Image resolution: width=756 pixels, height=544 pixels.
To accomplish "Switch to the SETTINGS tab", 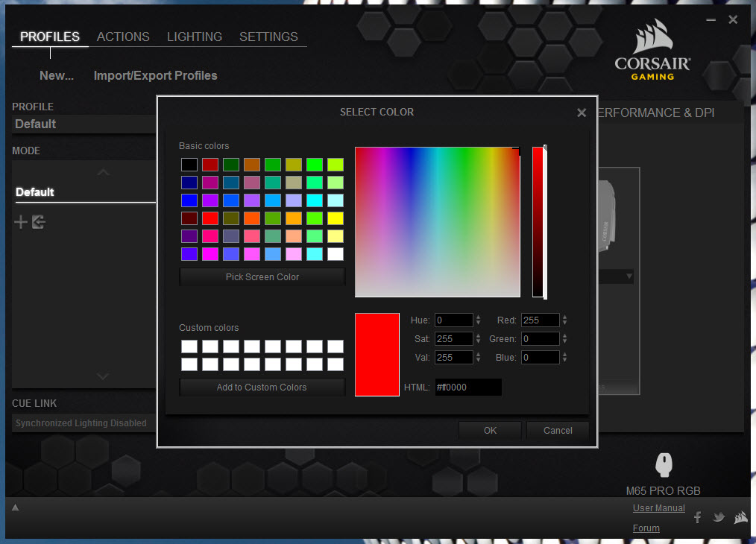I will 268,37.
